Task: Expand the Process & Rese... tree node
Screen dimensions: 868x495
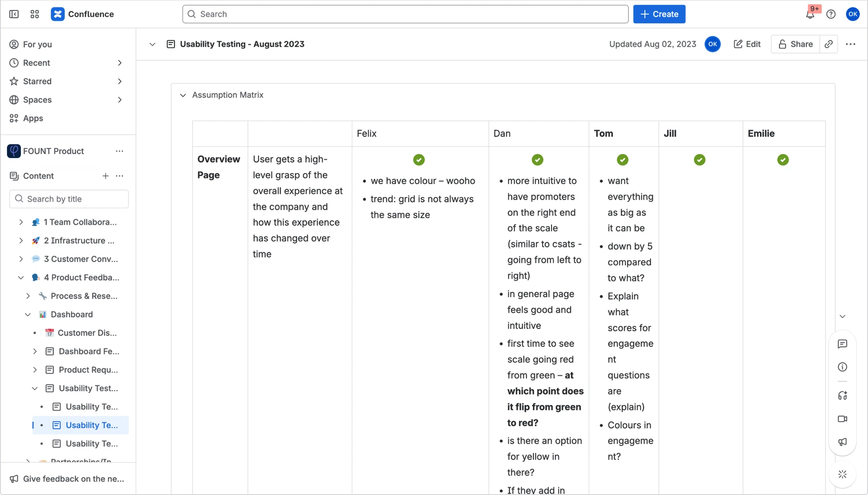Action: tap(28, 296)
